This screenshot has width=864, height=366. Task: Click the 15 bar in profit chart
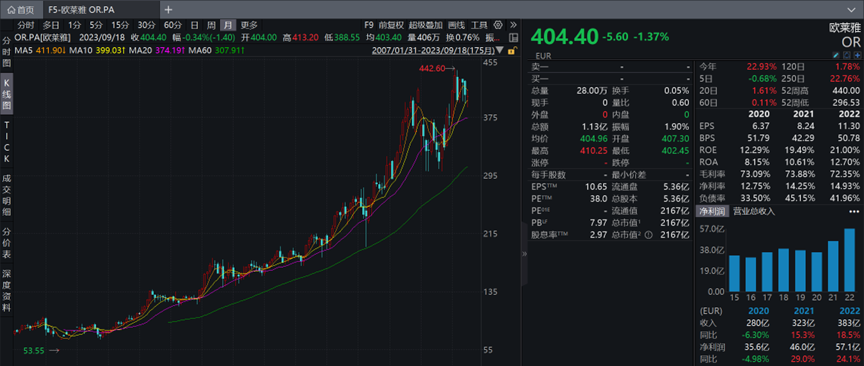(x=734, y=273)
